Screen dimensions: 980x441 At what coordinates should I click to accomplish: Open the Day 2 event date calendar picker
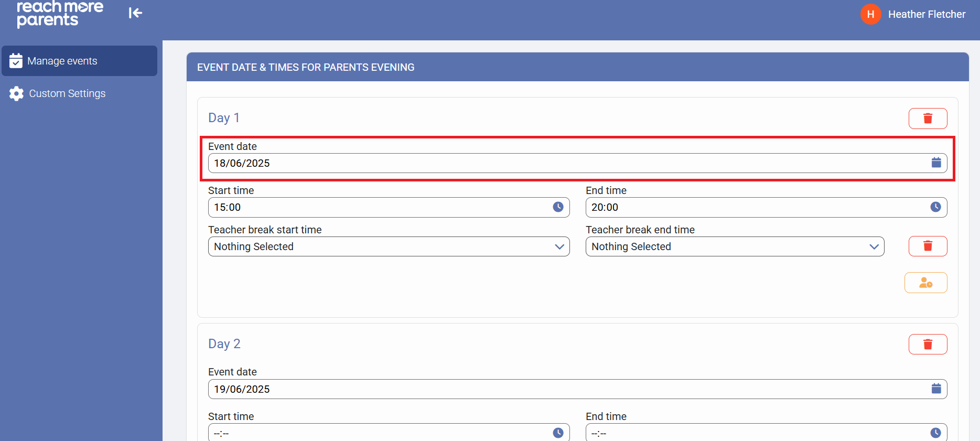coord(936,389)
